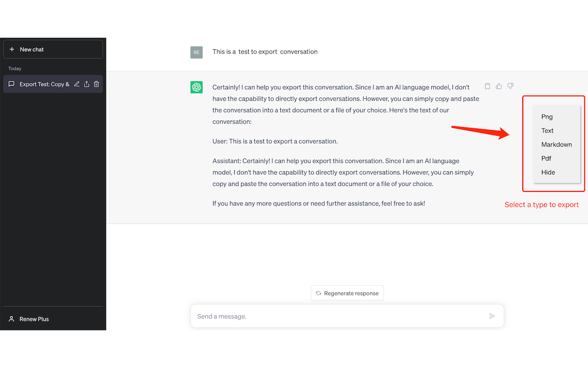This screenshot has height=368, width=588.
Task: Give the response a thumbs up
Action: click(x=499, y=86)
